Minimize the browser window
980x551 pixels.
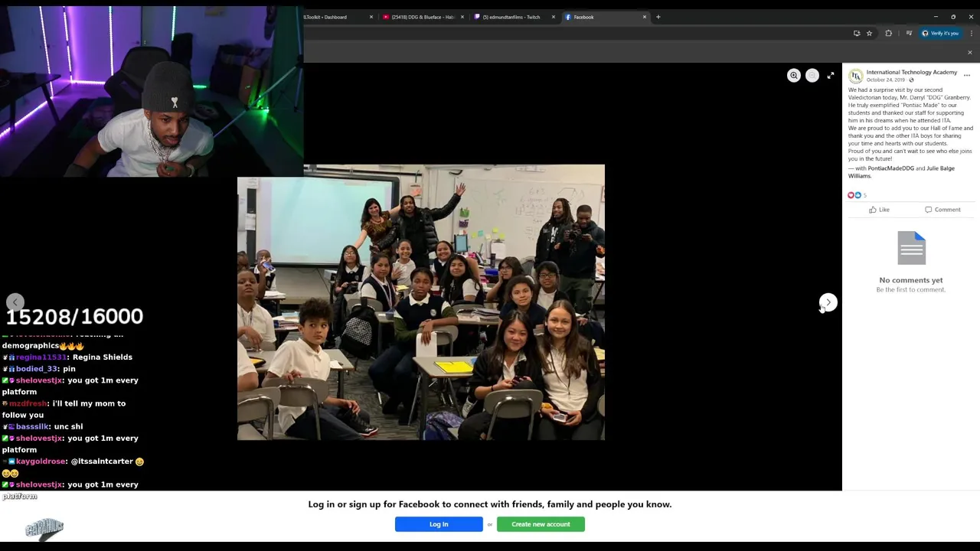point(936,17)
